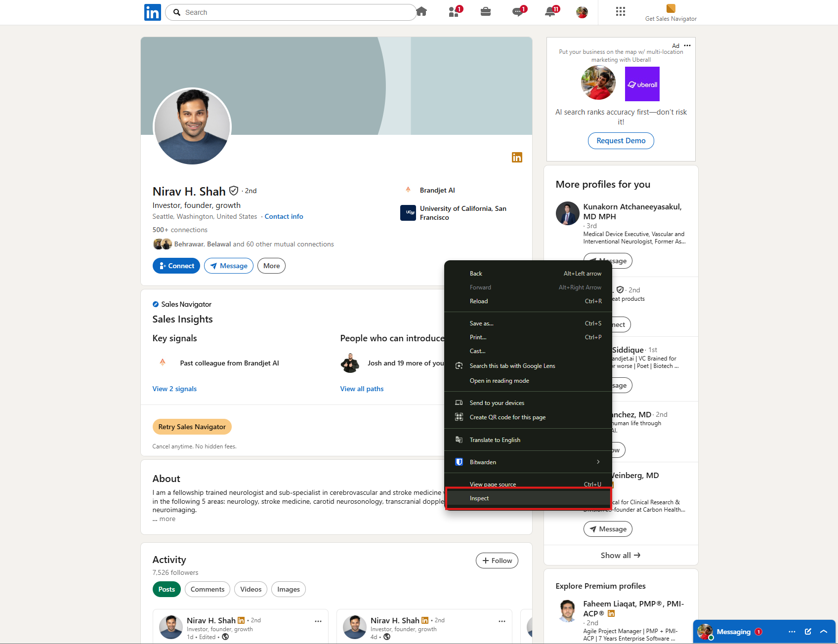Click Nirav H. Shah's profile photo

pos(192,126)
